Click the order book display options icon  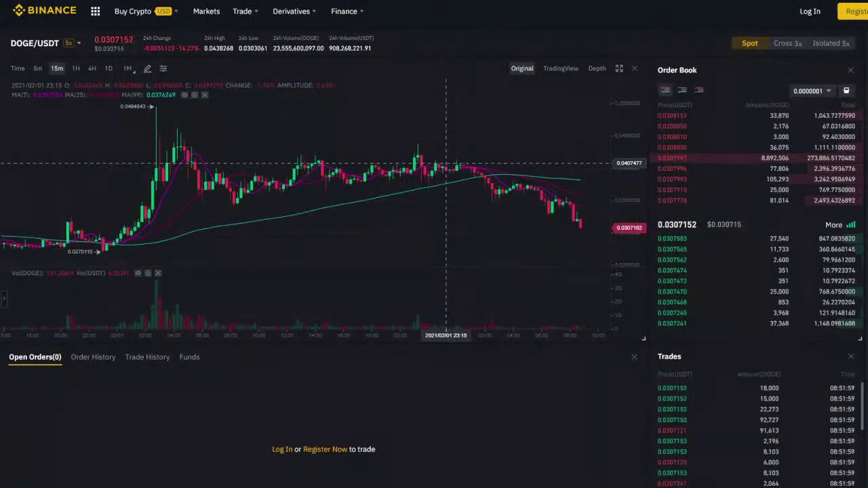tap(846, 91)
